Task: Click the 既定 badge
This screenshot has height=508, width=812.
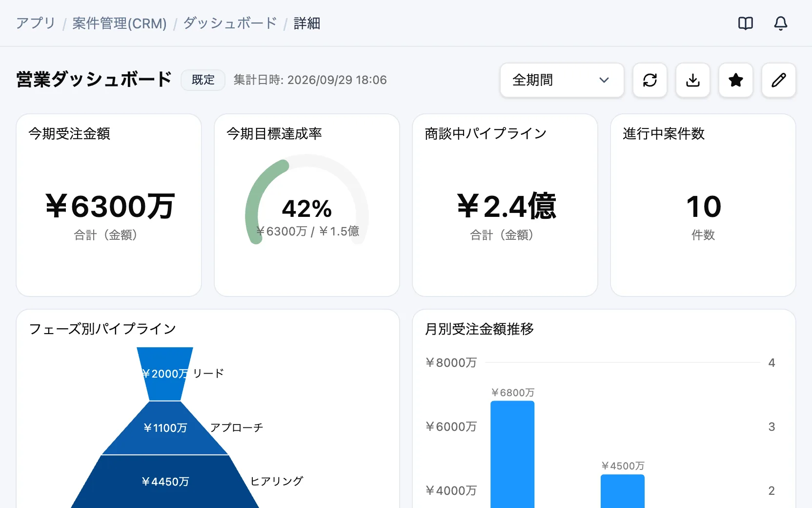Action: click(x=203, y=80)
